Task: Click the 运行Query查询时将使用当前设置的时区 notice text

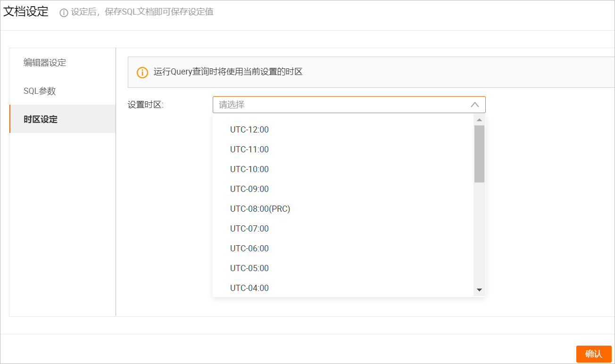Action: pos(228,72)
